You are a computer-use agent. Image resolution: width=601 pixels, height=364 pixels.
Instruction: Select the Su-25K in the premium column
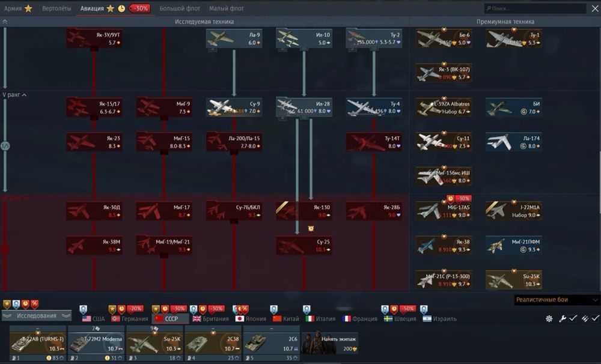tap(514, 280)
